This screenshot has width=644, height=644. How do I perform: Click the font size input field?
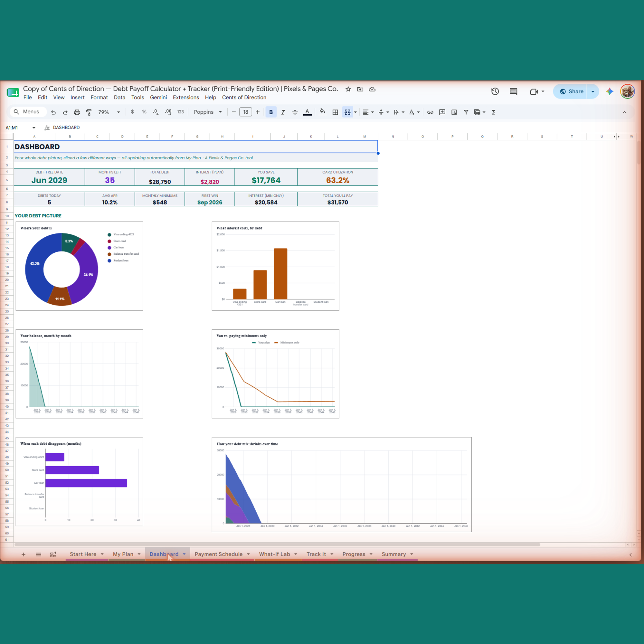[246, 112]
